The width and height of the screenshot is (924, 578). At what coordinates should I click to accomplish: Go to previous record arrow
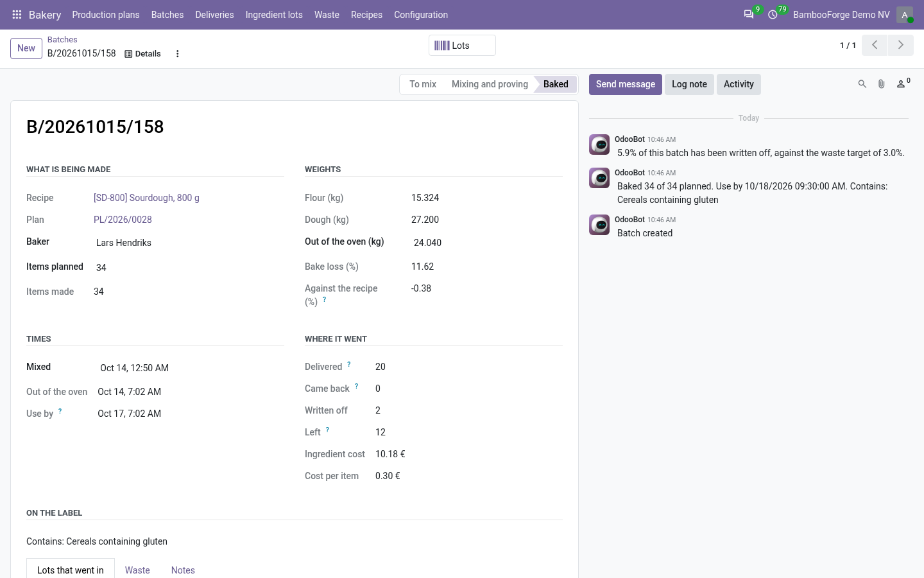pyautogui.click(x=875, y=45)
